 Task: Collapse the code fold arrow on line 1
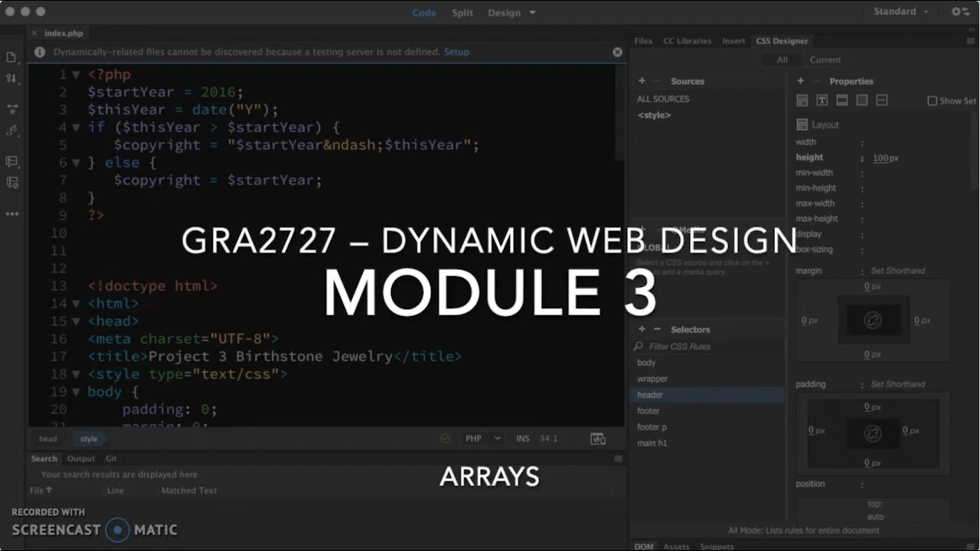click(x=76, y=75)
